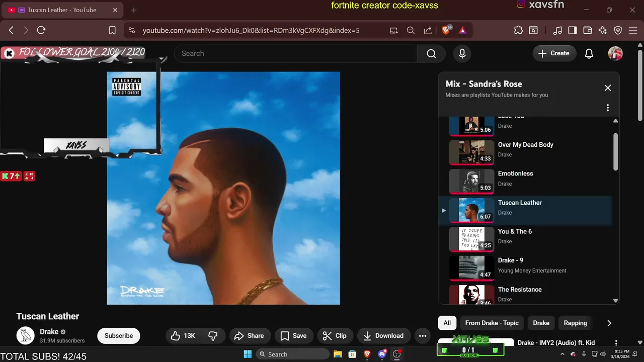Start voice search with the microphone
This screenshot has height=362, width=644.
[462, 53]
